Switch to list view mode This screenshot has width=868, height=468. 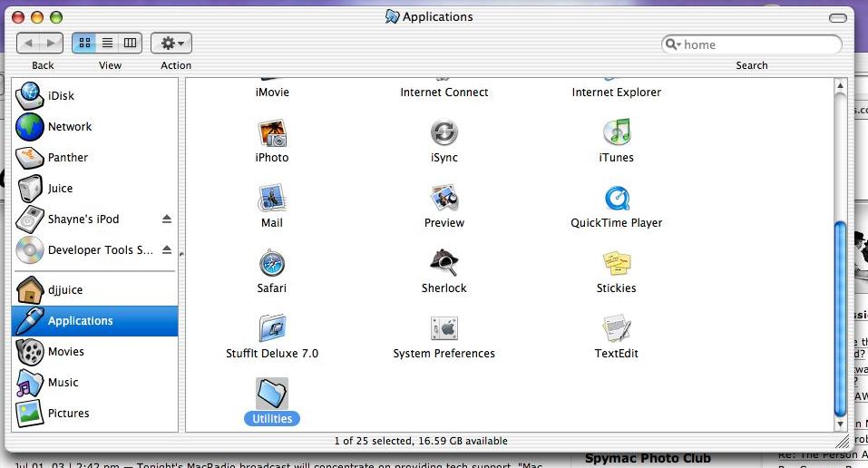107,43
